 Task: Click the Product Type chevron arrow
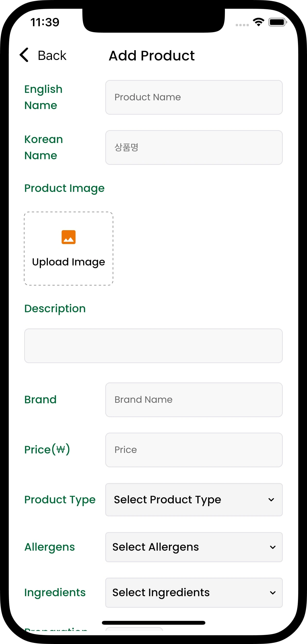271,500
